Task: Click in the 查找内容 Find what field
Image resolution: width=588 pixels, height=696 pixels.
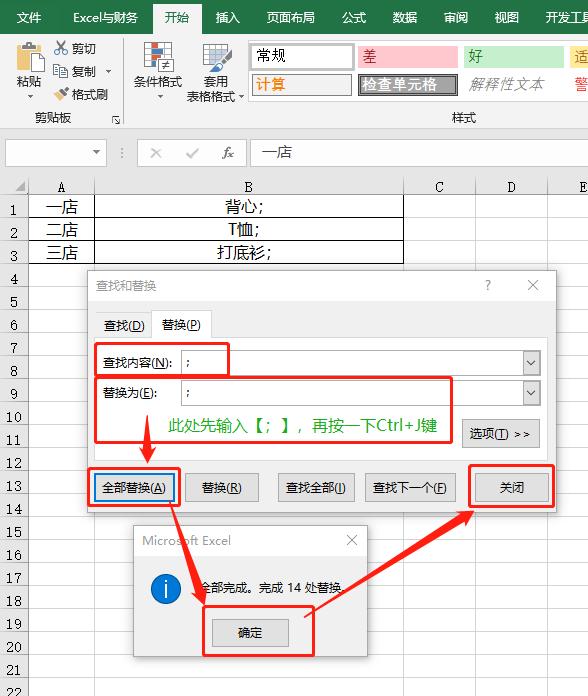Action: pos(352,363)
